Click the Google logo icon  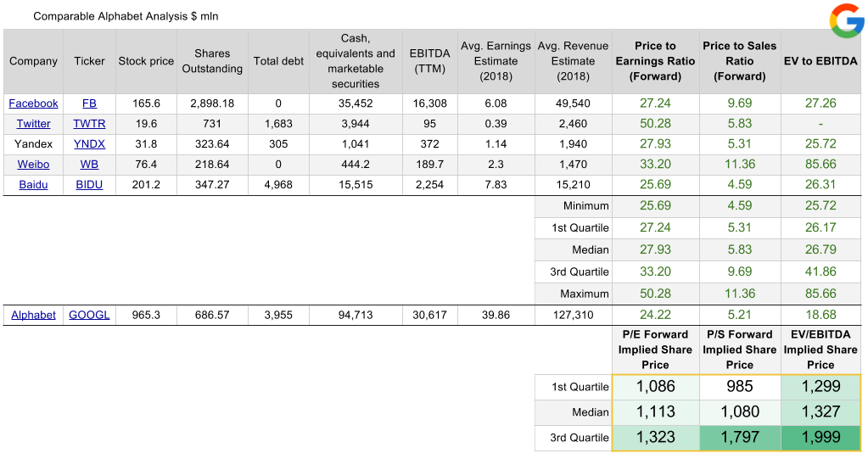tap(846, 20)
